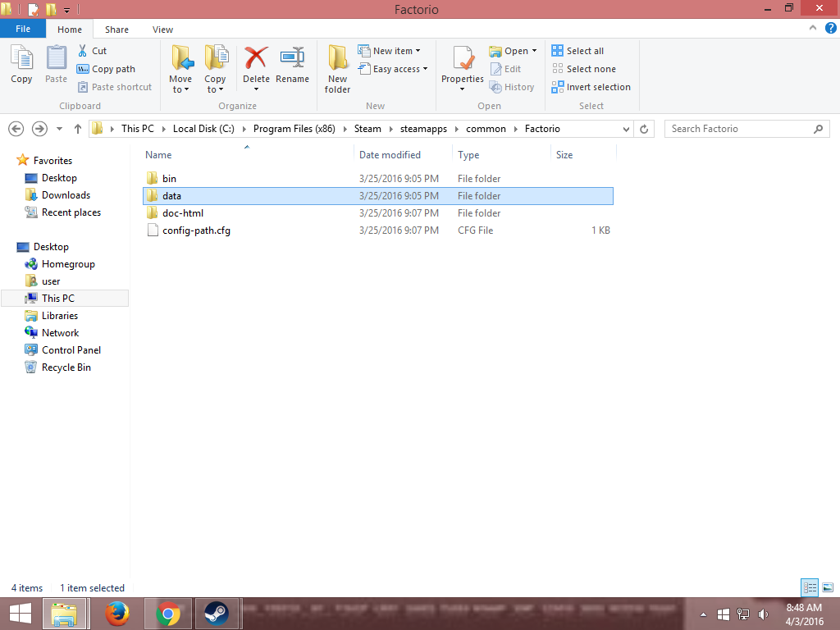Screen dimensions: 840x630
Task: Launch Firefox from the taskbar
Action: 118,614
